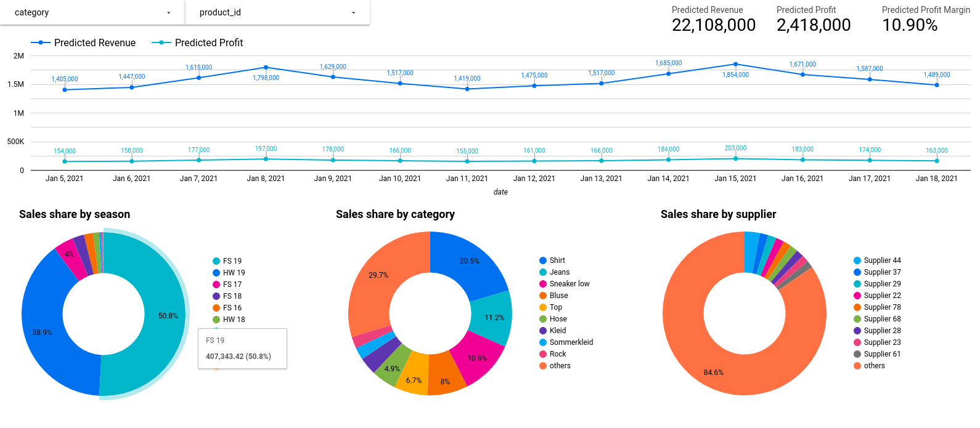Image resolution: width=980 pixels, height=428 pixels.
Task: Select the Jan 8, 2021 revenue data point
Action: point(266,67)
